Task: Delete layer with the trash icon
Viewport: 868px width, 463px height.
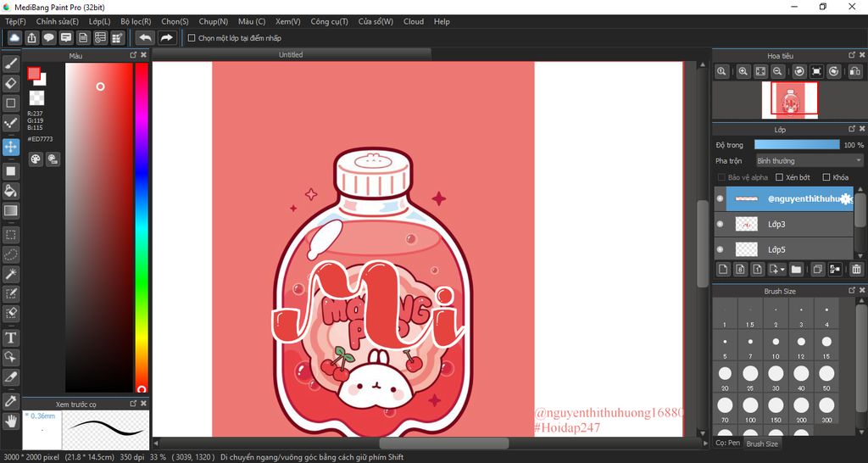Action: tap(856, 270)
